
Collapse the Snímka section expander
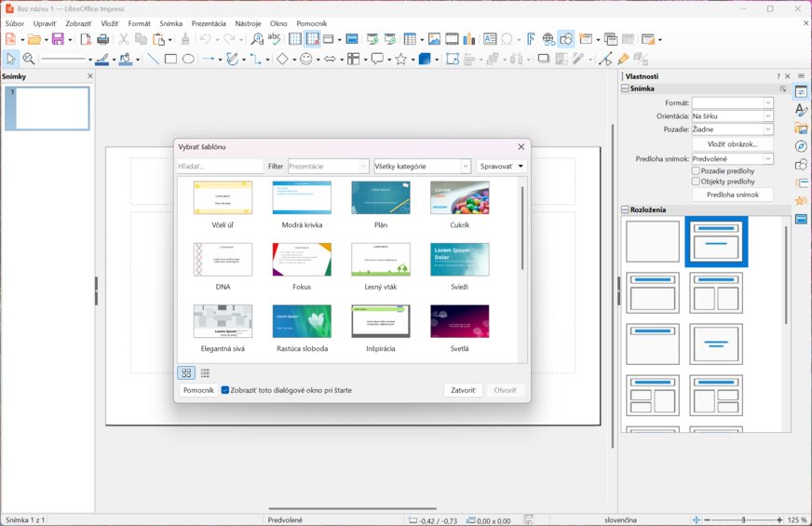point(625,88)
